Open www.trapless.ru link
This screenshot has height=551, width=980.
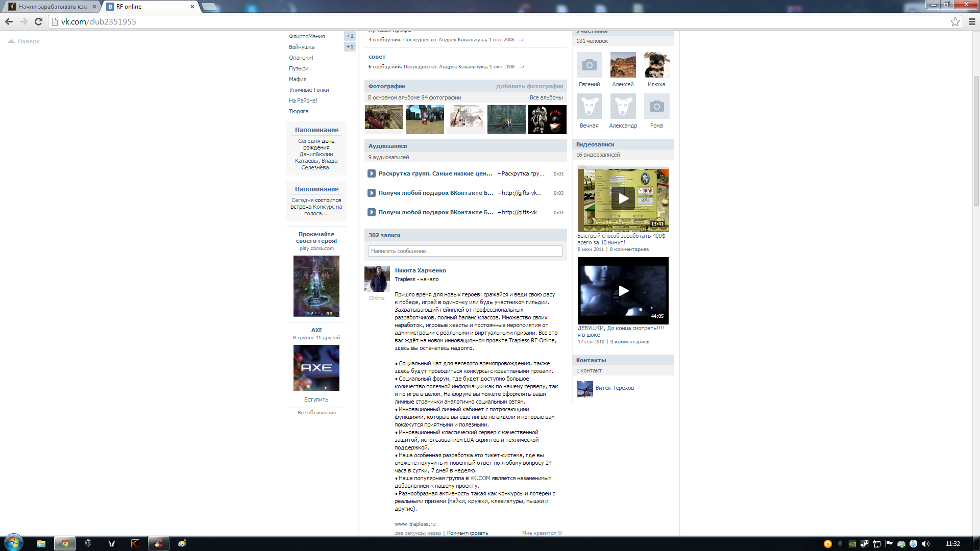coord(415,524)
